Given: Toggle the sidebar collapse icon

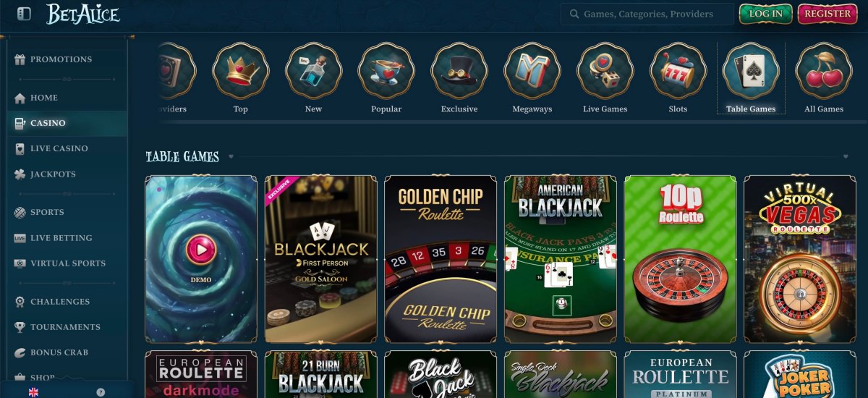Looking at the screenshot, I should tap(24, 14).
